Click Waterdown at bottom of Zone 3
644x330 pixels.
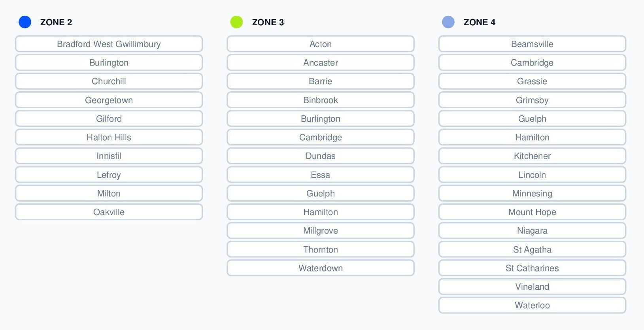[320, 268]
